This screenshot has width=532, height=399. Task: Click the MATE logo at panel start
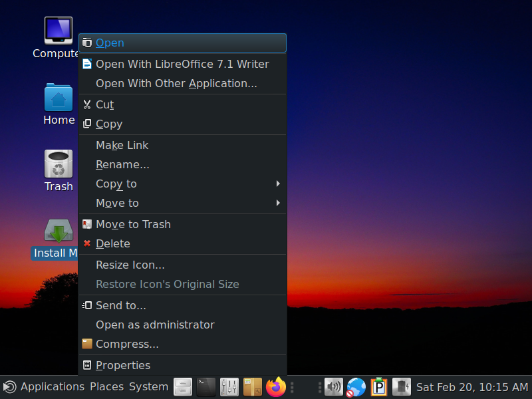[10, 387]
